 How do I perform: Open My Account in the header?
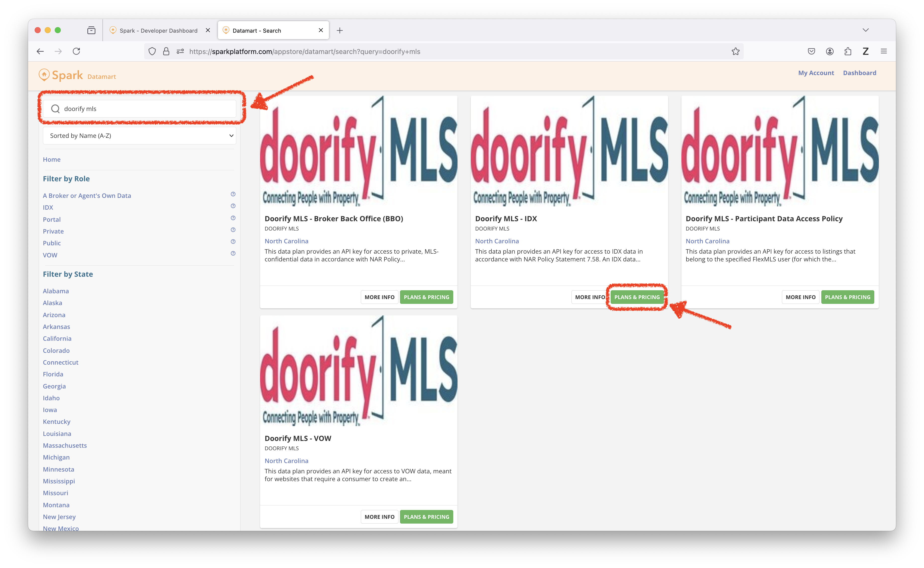816,73
